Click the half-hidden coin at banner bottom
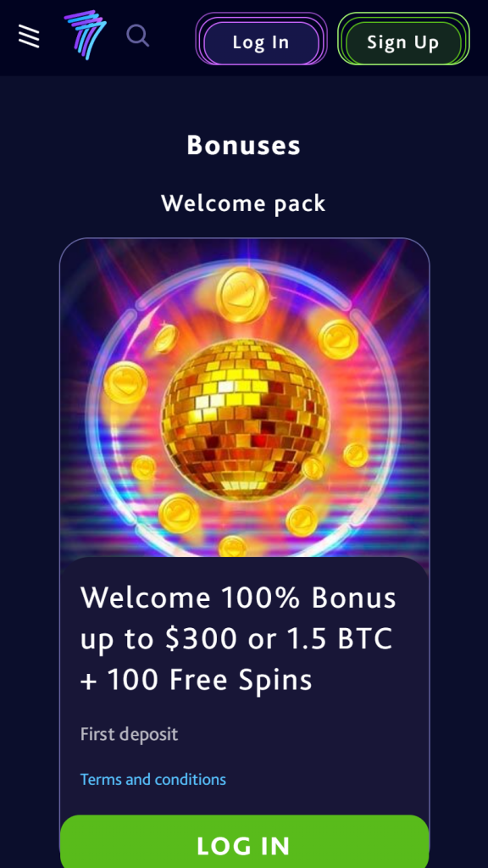Viewport: 488px width, 868px height. [233, 547]
